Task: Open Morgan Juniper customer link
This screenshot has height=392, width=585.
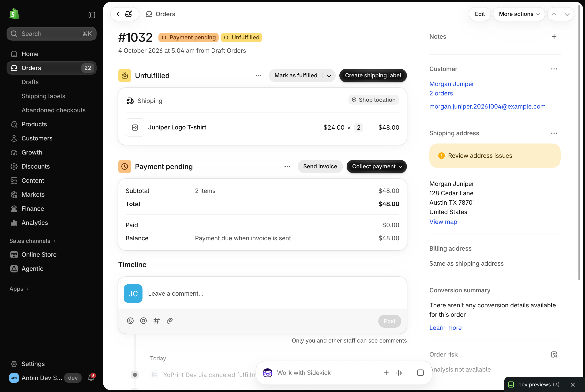Action: (x=452, y=84)
